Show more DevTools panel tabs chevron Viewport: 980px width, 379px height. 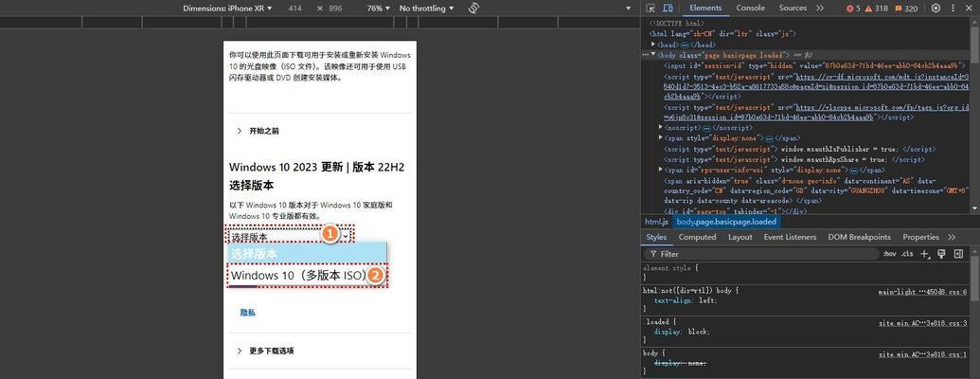coord(821,9)
